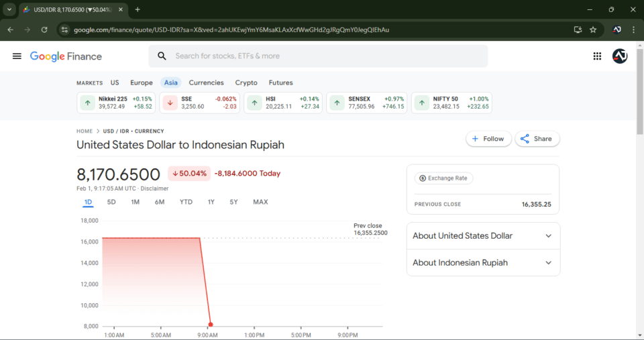Click the address bar URL

point(231,30)
